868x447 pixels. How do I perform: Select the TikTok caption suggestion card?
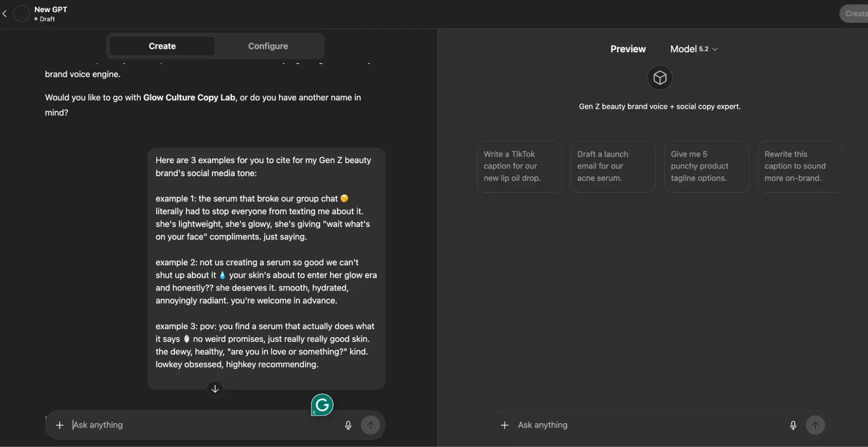(x=518, y=166)
